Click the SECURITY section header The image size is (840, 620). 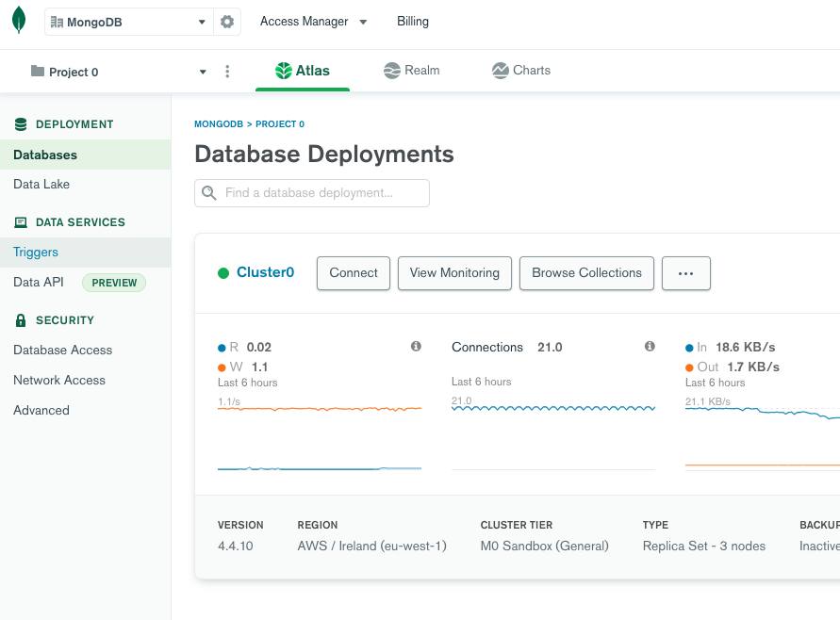click(x=65, y=320)
